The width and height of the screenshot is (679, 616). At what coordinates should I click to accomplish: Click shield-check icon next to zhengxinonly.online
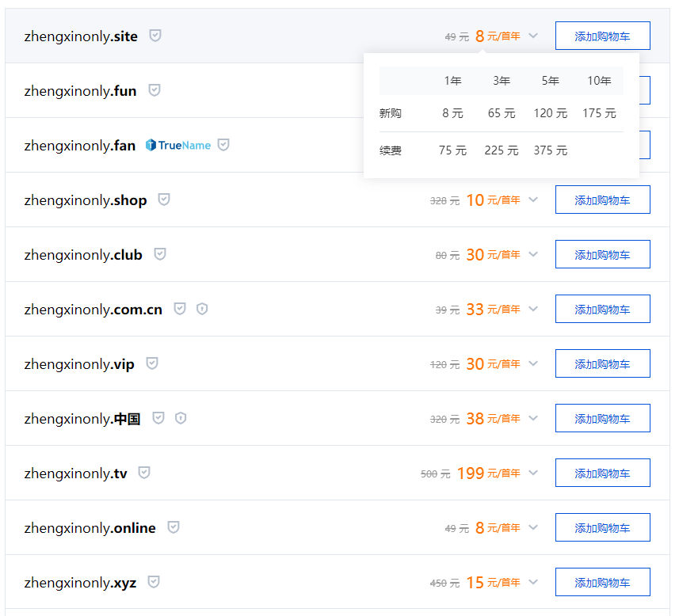pyautogui.click(x=174, y=527)
